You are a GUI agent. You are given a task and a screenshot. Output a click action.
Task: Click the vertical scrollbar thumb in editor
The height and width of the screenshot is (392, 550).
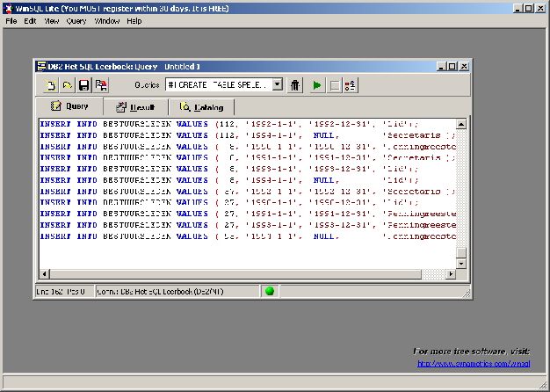tap(461, 252)
